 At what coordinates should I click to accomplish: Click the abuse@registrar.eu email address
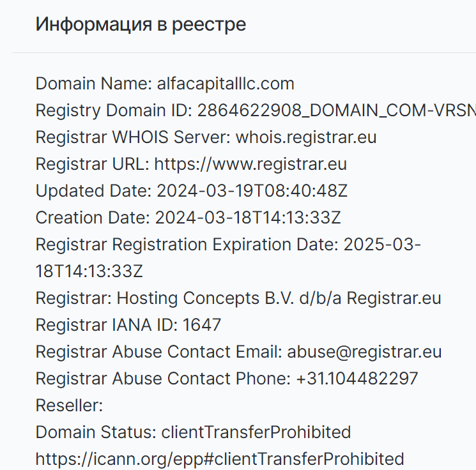click(364, 352)
